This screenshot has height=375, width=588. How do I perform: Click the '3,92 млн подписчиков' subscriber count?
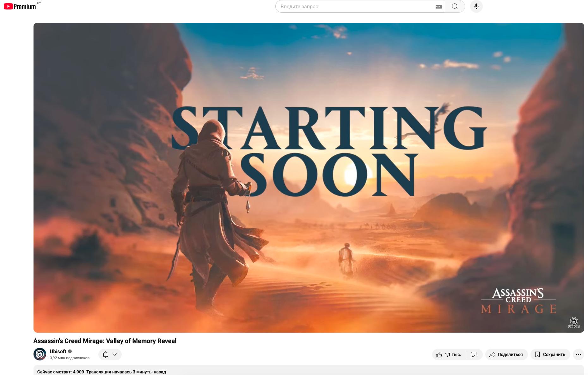coord(70,358)
